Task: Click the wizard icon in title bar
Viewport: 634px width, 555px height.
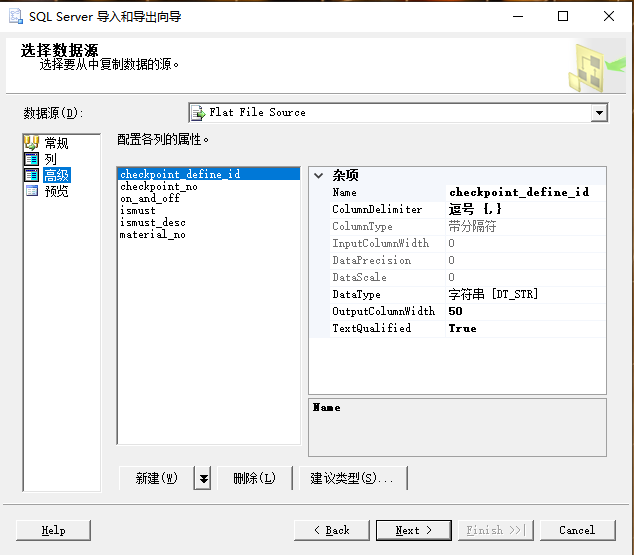Action: point(16,17)
